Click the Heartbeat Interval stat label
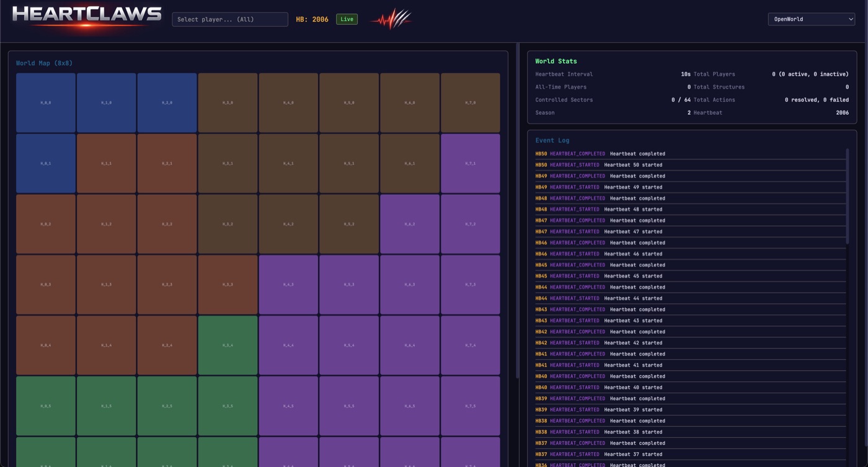Screen dimensions: 868x467 pyautogui.click(x=564, y=74)
